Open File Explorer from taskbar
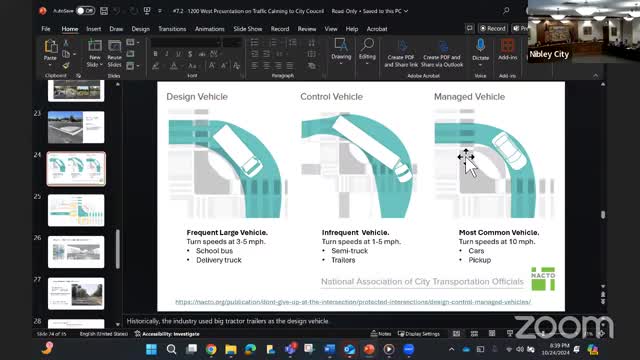 [x=231, y=349]
